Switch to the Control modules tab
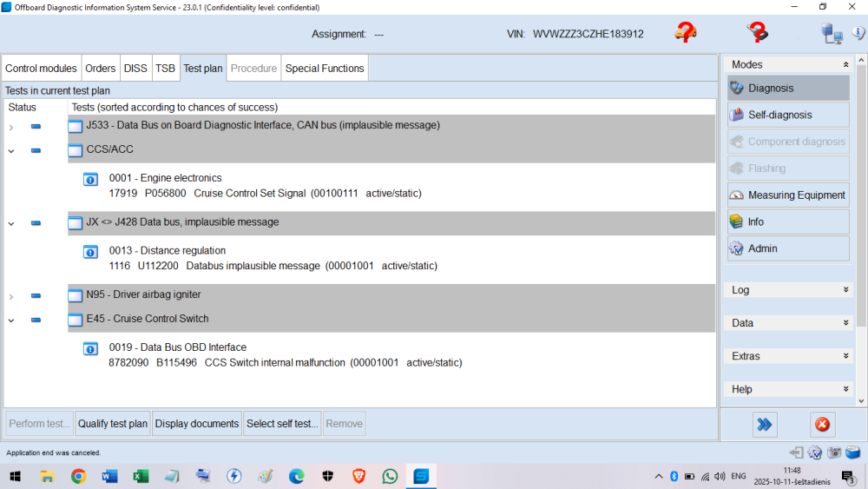This screenshot has width=868, height=489. [x=42, y=69]
